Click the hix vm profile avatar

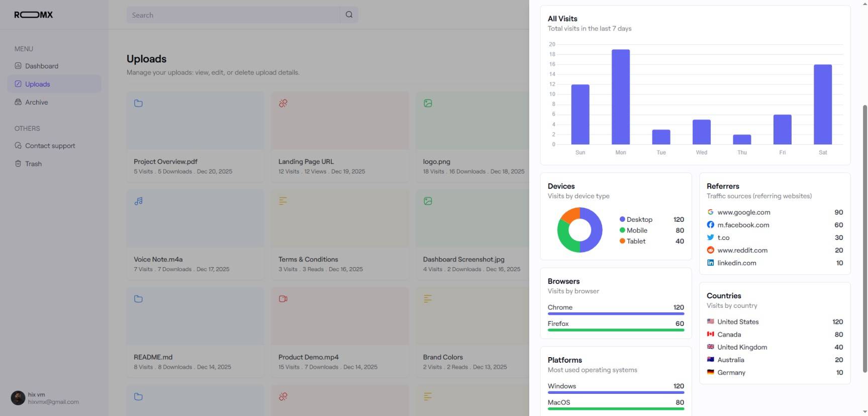[18, 398]
